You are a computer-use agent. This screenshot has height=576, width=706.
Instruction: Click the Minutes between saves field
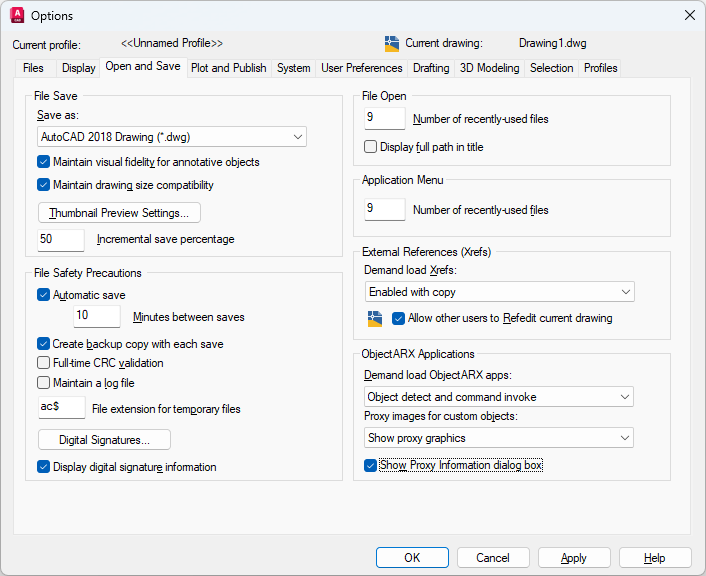click(97, 317)
